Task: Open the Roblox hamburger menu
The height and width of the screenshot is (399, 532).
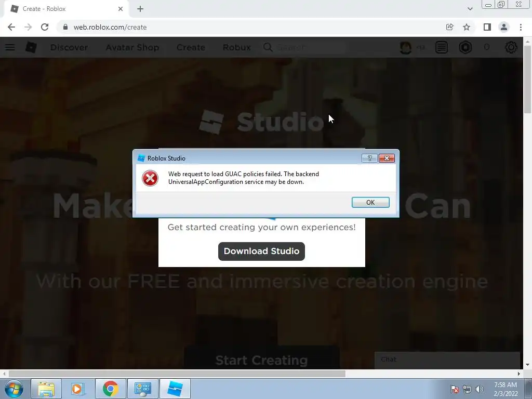Action: point(10,47)
